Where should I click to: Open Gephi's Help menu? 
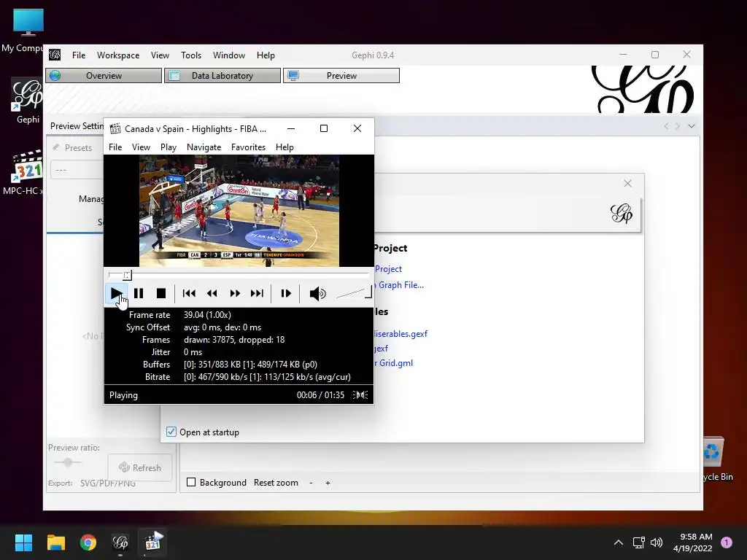[x=266, y=55]
